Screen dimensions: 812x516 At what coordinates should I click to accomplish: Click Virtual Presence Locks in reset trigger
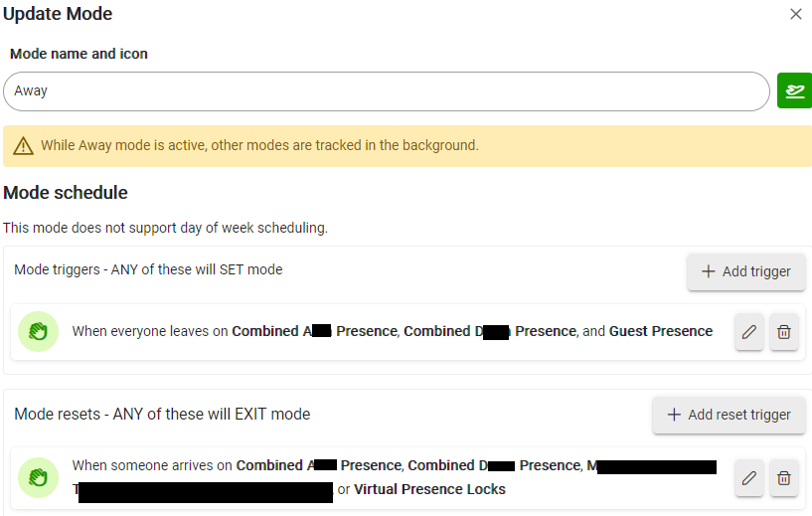429,489
